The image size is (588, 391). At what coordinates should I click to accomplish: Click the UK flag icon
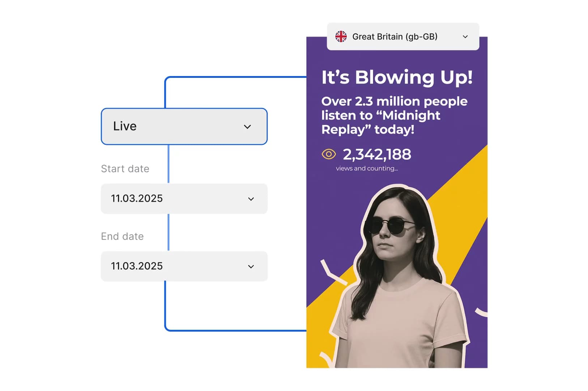click(341, 37)
